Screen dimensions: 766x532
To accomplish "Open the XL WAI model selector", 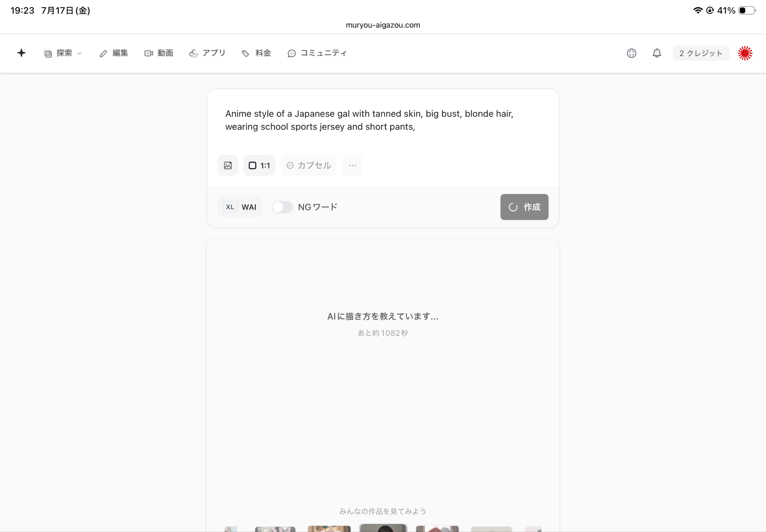I will pyautogui.click(x=239, y=207).
